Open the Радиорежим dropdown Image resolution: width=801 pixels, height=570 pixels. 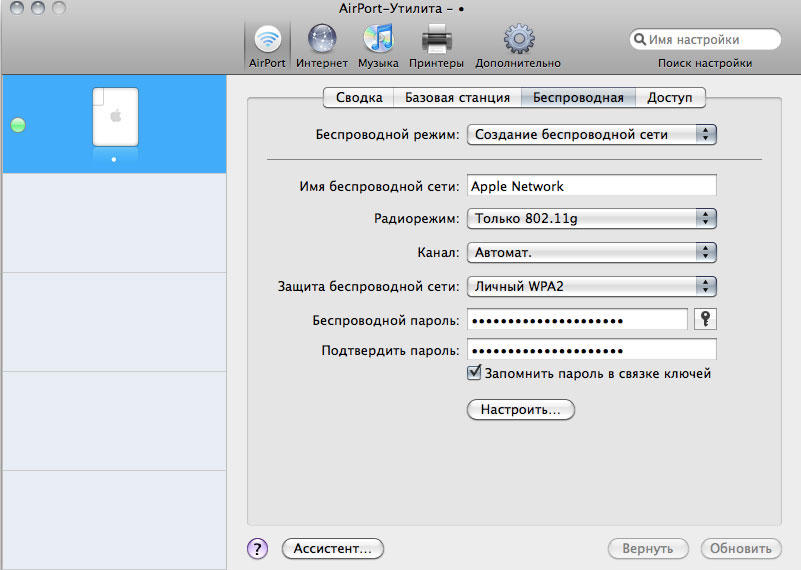592,219
